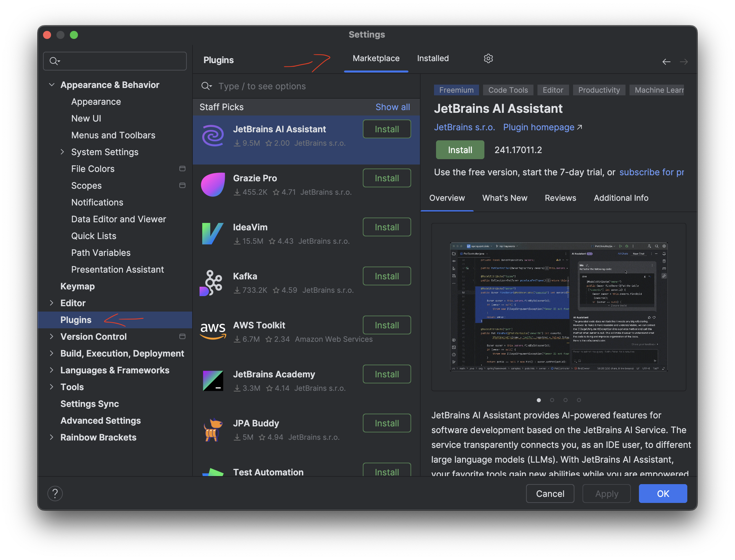
Task: Click the help question mark icon
Action: click(55, 493)
